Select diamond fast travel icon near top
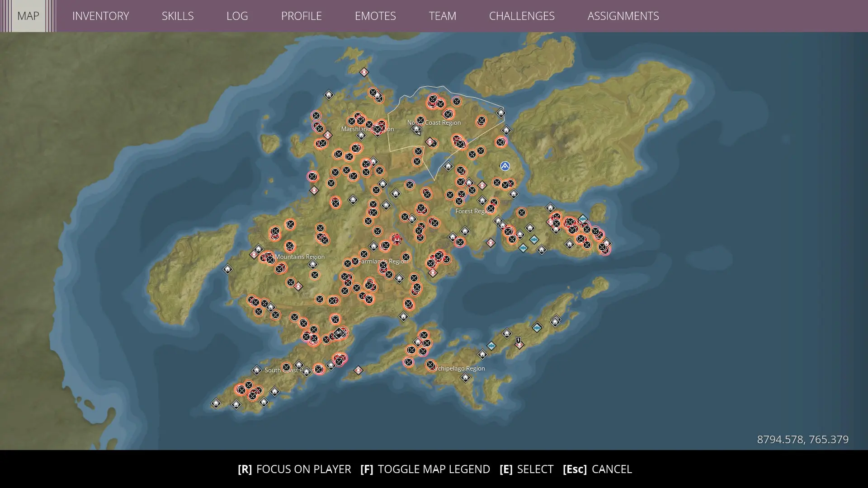The image size is (868, 488). (x=364, y=71)
